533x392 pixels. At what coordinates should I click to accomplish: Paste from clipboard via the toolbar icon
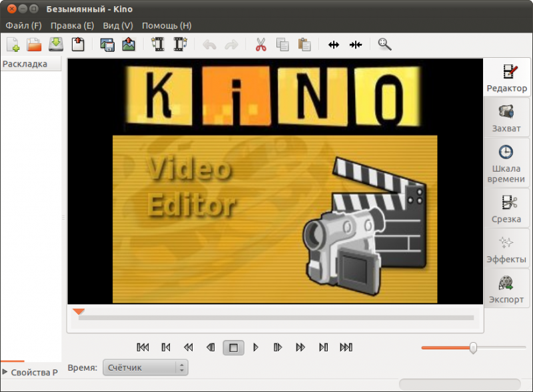(x=304, y=45)
